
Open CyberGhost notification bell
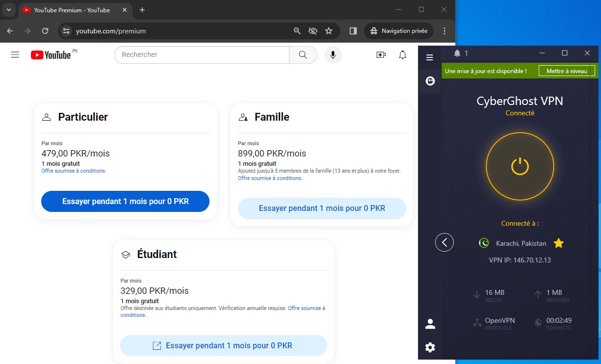click(x=457, y=53)
